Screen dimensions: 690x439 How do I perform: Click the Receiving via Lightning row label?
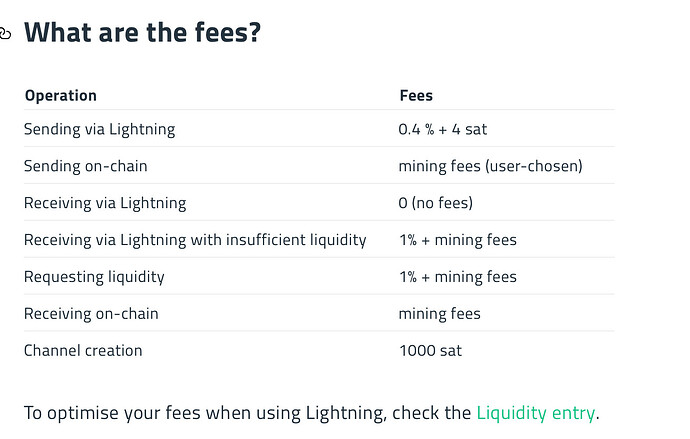coord(105,203)
